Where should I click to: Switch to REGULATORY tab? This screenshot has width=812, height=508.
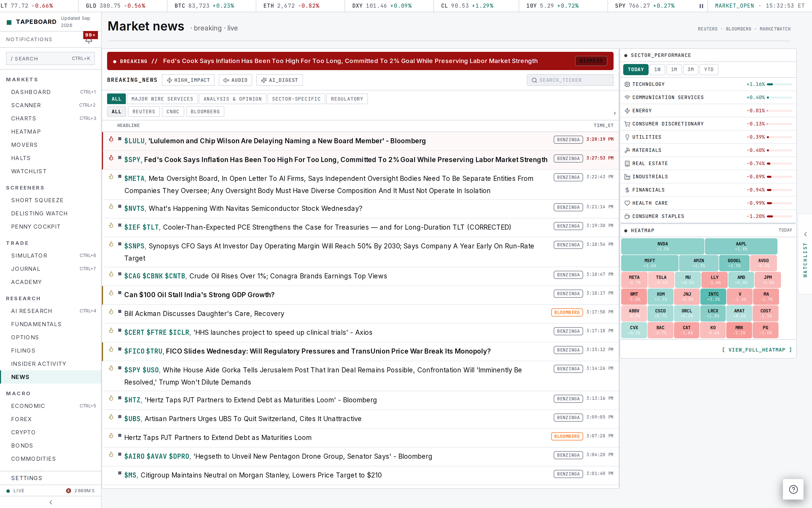pos(347,99)
